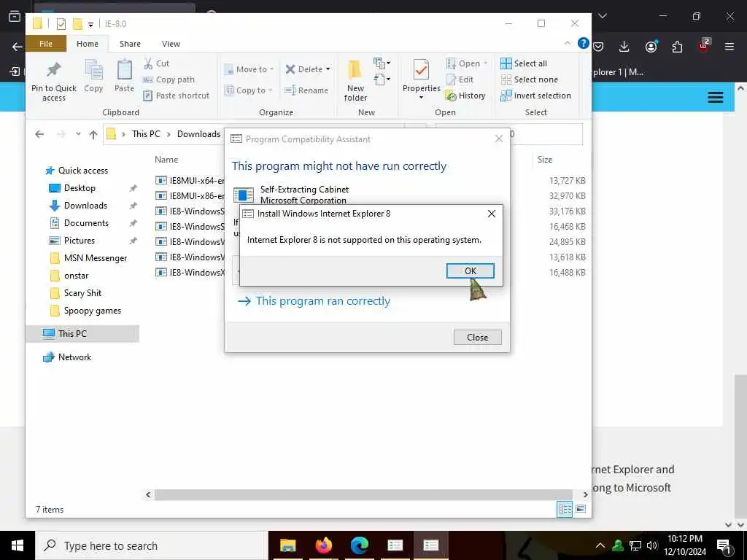Click Invert selection in the ribbon
Screen dimensions: 747x560
coord(536,96)
